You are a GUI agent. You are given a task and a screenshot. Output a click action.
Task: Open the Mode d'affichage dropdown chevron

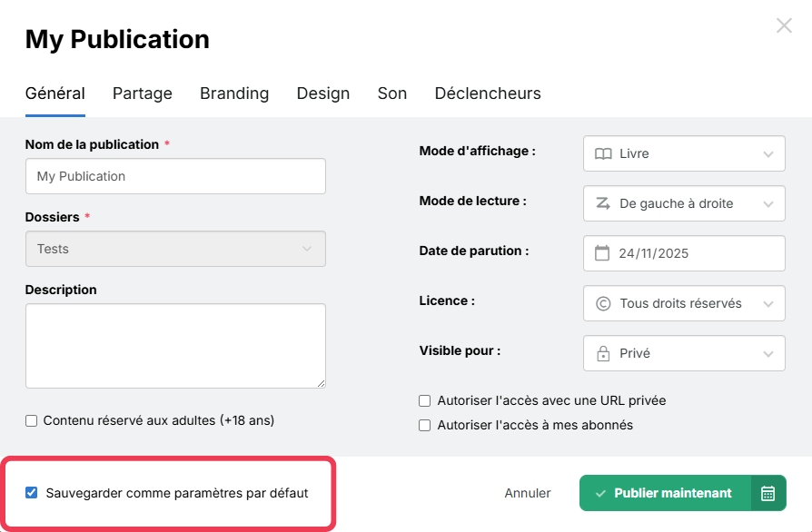coord(768,154)
